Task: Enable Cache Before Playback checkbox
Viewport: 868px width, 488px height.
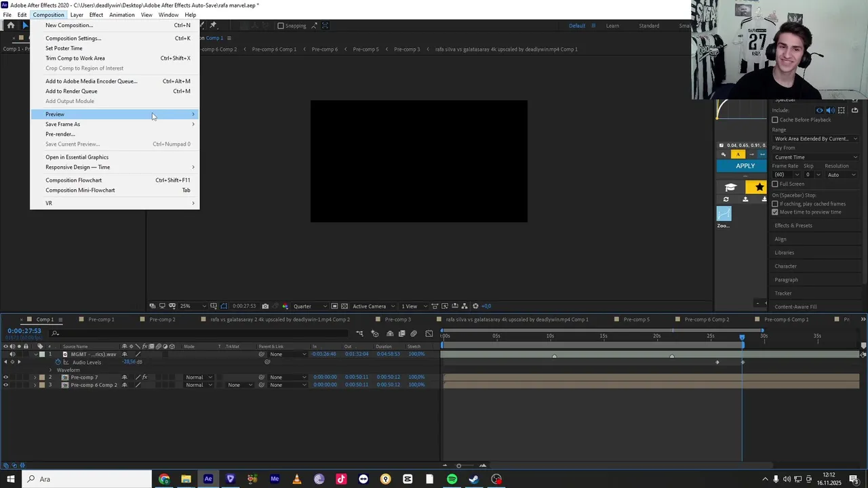Action: (775, 120)
